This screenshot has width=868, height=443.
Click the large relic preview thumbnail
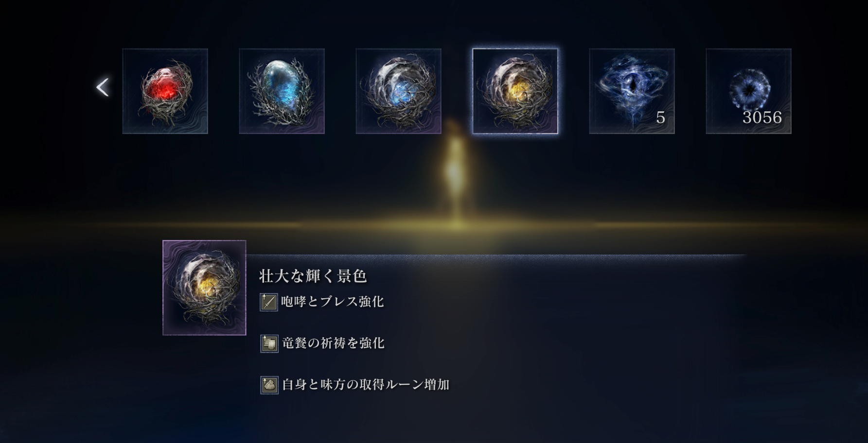[x=204, y=288]
